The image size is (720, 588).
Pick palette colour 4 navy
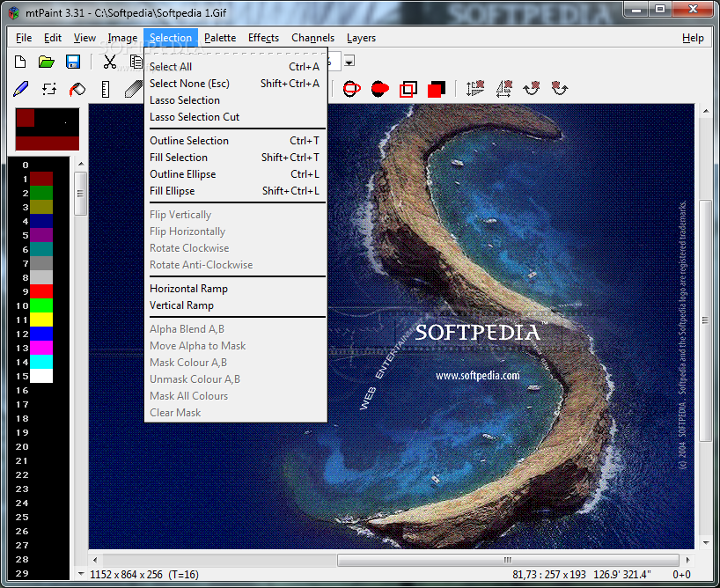[x=41, y=221]
